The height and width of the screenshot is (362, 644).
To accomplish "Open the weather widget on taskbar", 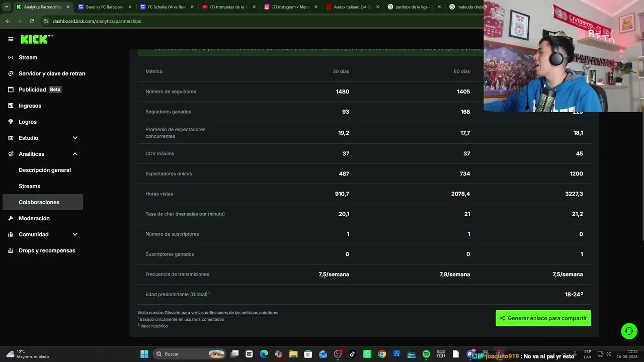I will 28,354.
